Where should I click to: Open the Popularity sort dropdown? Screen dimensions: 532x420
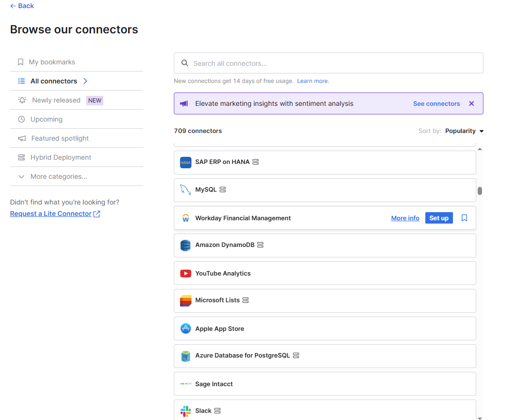click(x=464, y=131)
